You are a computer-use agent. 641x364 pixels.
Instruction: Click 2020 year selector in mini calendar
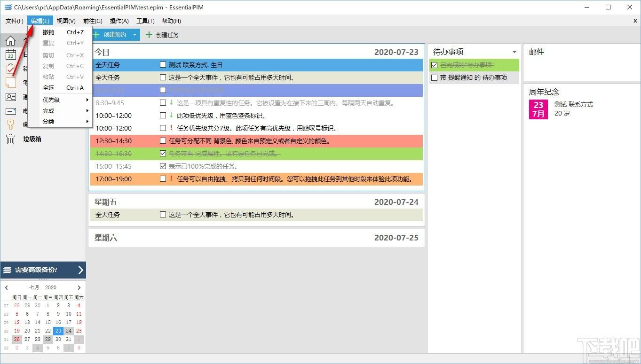tap(51, 287)
